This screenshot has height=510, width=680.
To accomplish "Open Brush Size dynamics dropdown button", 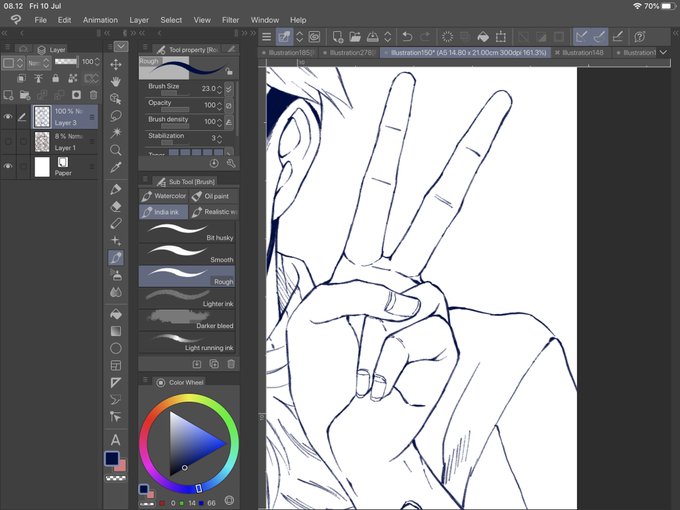I will pyautogui.click(x=229, y=88).
